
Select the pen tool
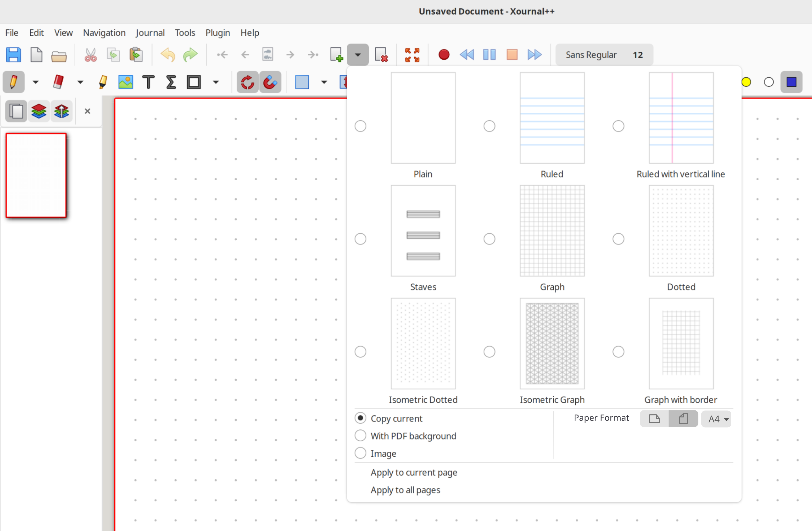[x=13, y=82]
